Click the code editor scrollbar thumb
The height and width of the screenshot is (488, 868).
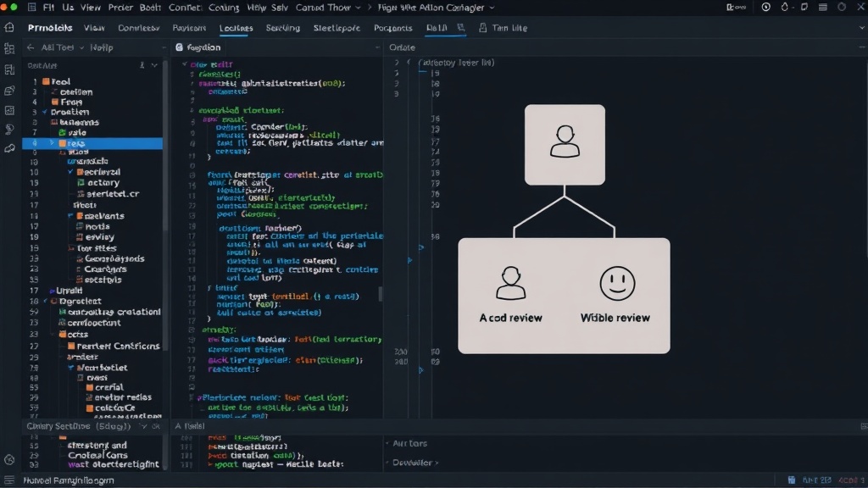click(x=380, y=294)
